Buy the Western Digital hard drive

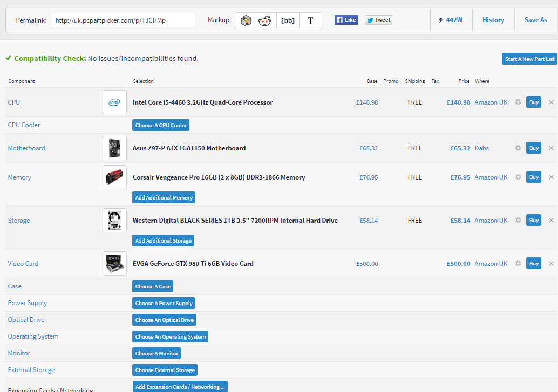[534, 220]
